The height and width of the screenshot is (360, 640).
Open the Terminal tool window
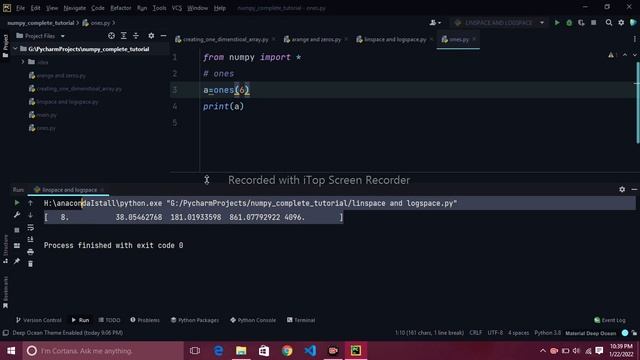[301, 320]
